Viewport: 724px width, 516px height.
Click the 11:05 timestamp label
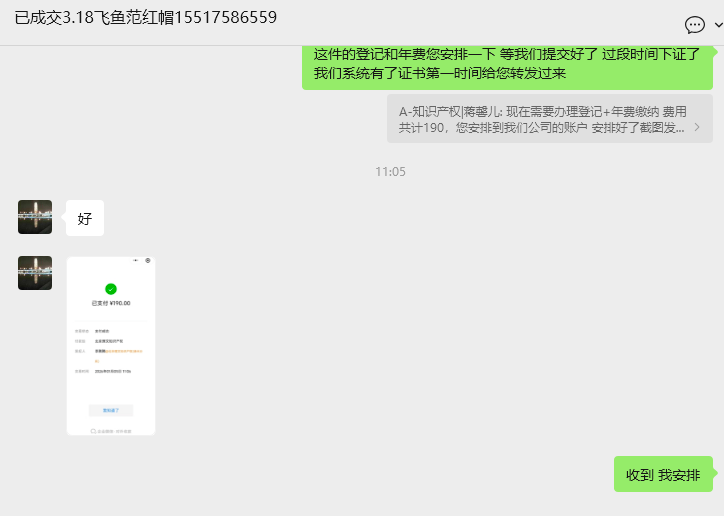click(x=390, y=172)
